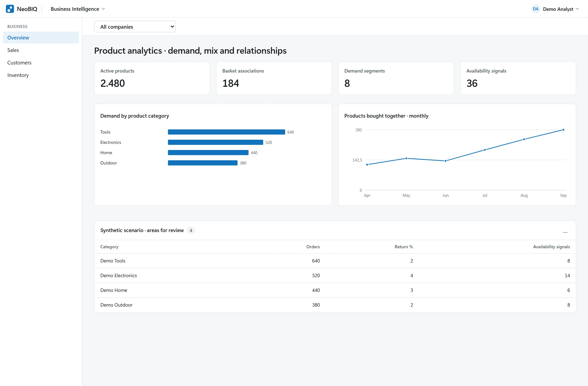Screen dimensions: 588x386
Task: Select the Demand segments card
Action: click(x=396, y=78)
